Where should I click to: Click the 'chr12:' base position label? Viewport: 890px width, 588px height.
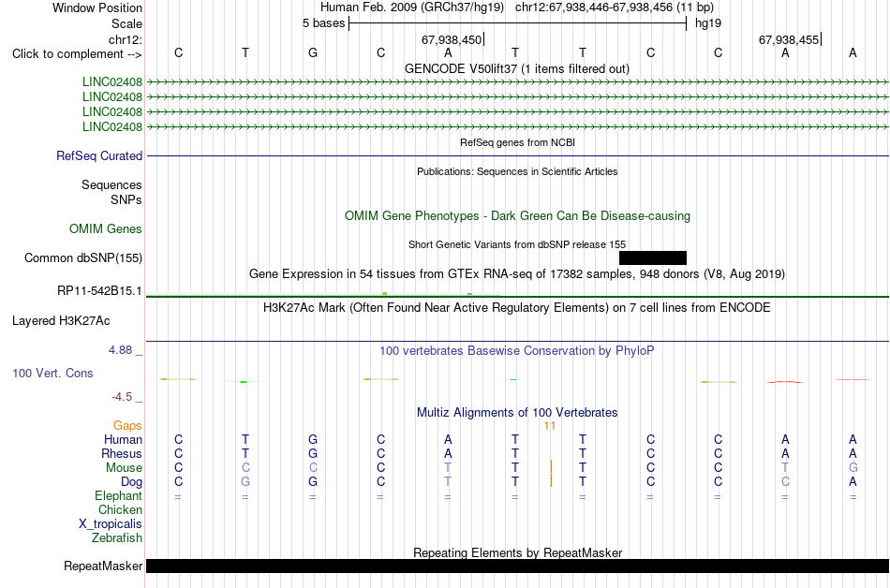tap(126, 39)
